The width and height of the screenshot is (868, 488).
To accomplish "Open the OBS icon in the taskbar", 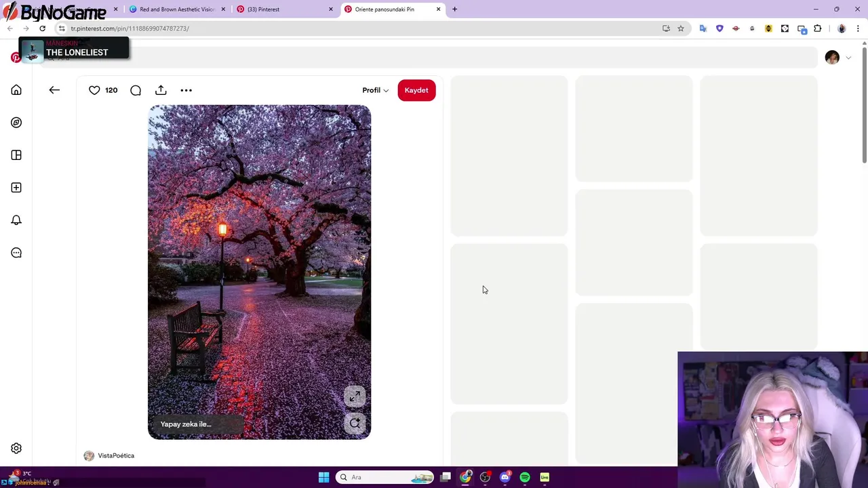I will pos(485,477).
